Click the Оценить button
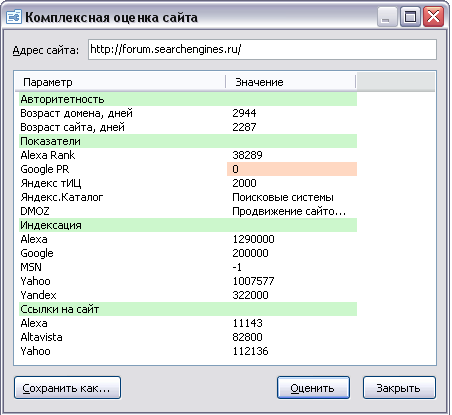The width and height of the screenshot is (452, 415). 313,388
